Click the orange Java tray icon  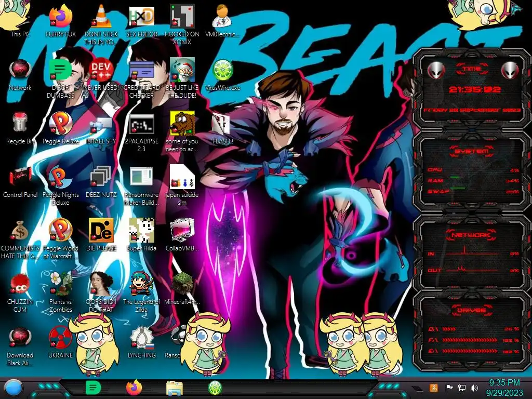[x=433, y=388]
